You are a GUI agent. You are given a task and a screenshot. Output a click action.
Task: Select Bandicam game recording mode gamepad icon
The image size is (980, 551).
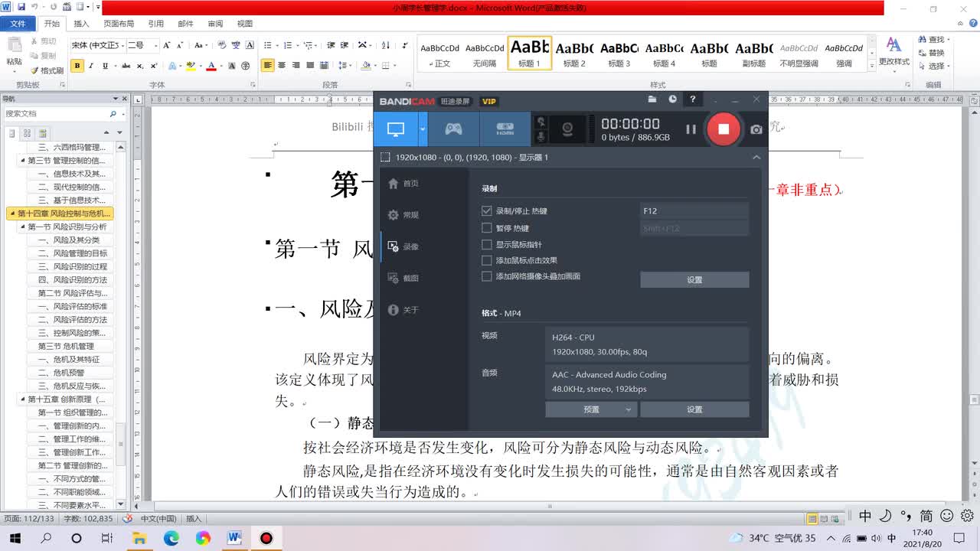pyautogui.click(x=453, y=129)
